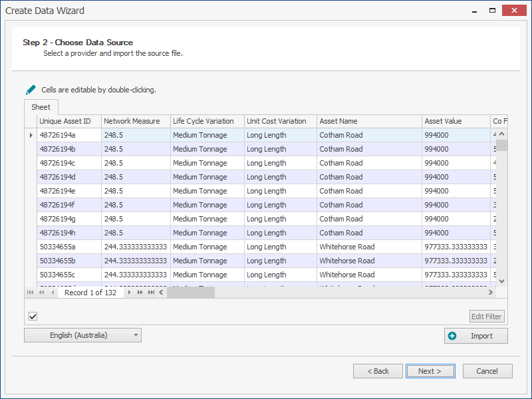
Task: Select Cotham Road in row 48726194h
Action: coord(370,233)
